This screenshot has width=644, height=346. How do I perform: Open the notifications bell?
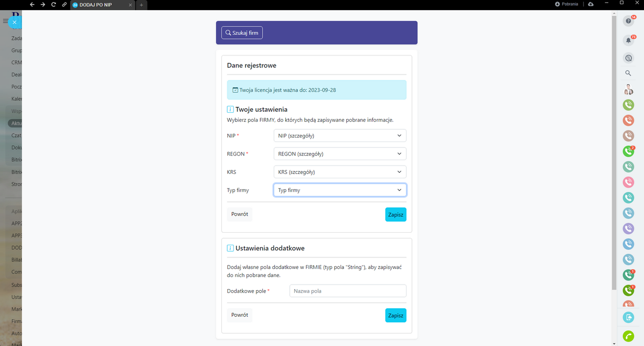coord(628,40)
